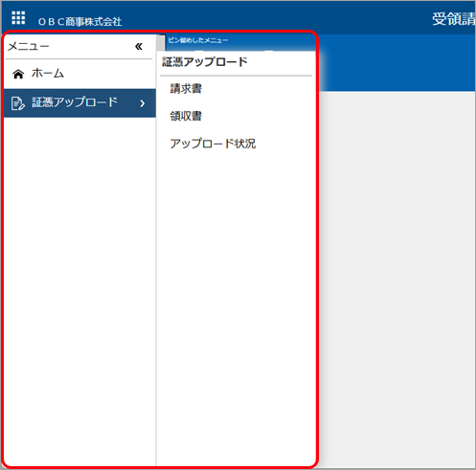Expand the 証憑アップロード chevron arrow
The width and height of the screenshot is (476, 470).
pyautogui.click(x=143, y=103)
